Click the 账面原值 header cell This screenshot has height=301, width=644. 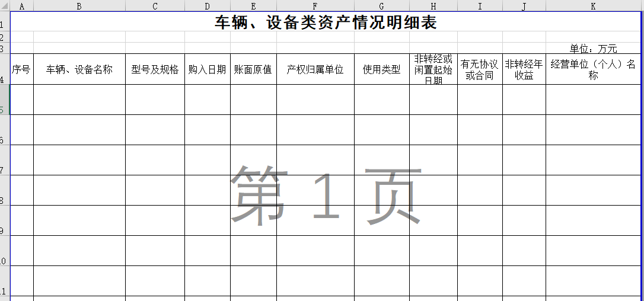click(253, 69)
